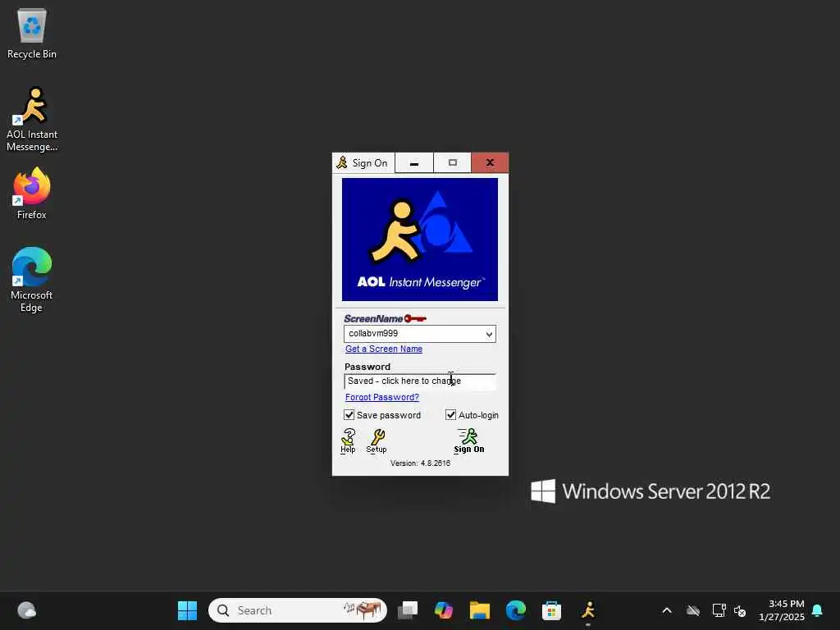Click the Sign On running man button
Viewport: 840px width, 630px height.
(x=468, y=441)
